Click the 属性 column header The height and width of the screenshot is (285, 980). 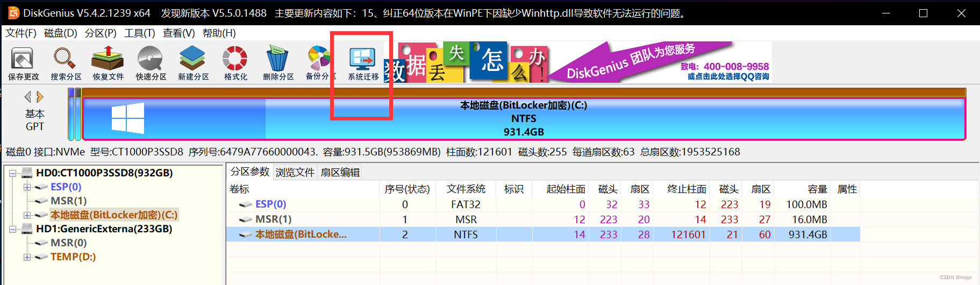[x=847, y=189]
